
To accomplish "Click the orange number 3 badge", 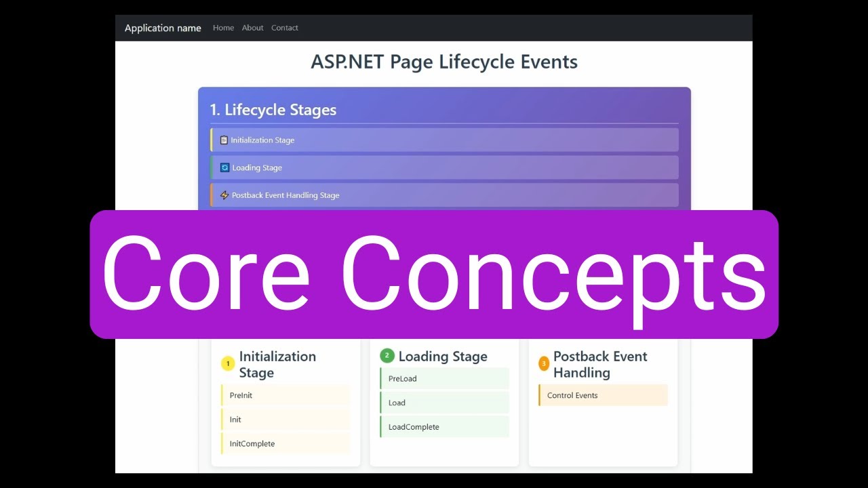I will click(544, 364).
